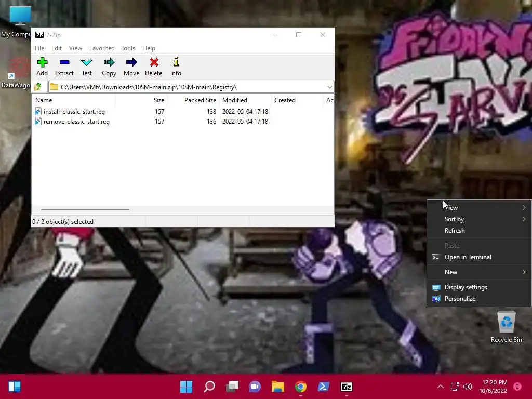The width and height of the screenshot is (532, 399).
Task: Expand the View submenu in context menu
Action: tap(478, 208)
